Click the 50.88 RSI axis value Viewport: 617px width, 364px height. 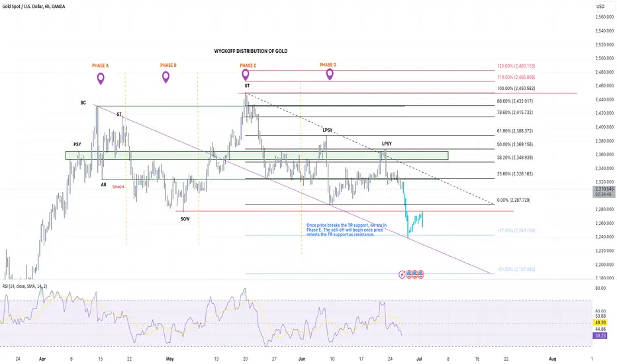click(x=600, y=316)
